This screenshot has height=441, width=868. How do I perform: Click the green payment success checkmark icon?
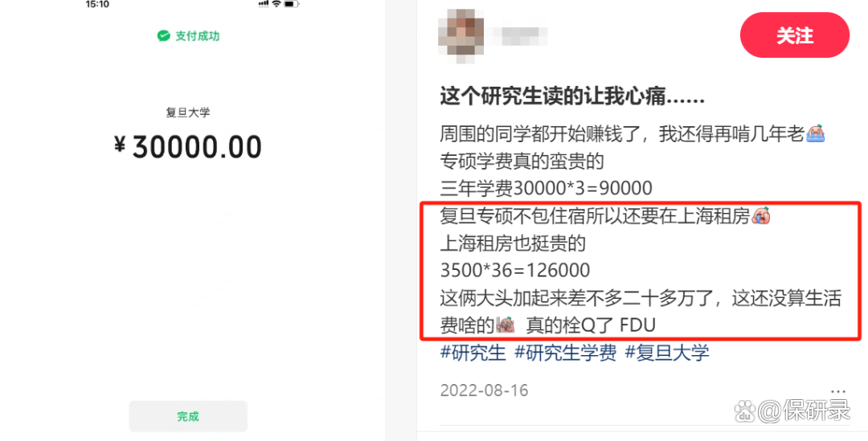[163, 36]
